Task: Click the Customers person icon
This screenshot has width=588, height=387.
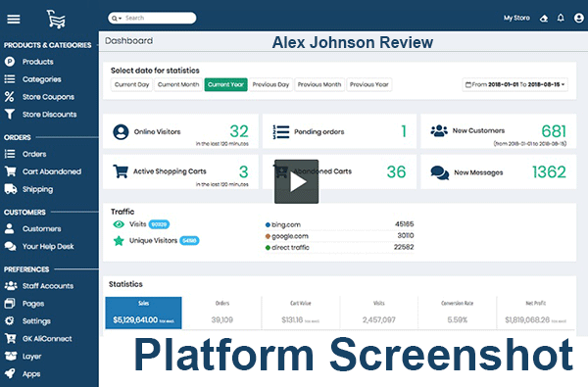Action: click(x=10, y=228)
